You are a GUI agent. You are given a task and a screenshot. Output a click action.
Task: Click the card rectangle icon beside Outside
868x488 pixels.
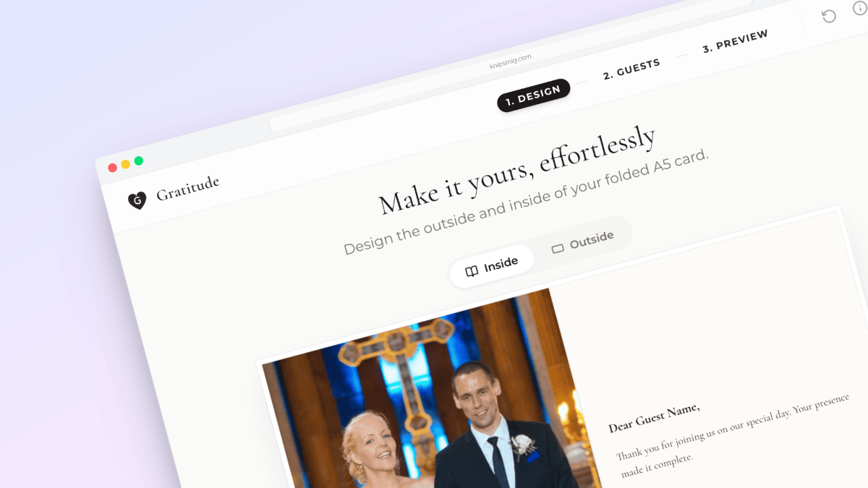point(558,249)
